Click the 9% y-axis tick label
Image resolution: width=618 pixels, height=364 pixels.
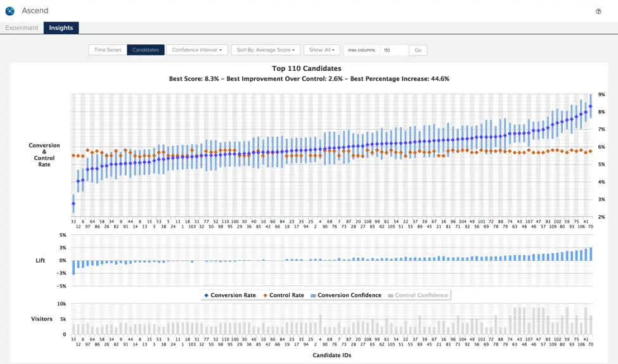coord(602,94)
